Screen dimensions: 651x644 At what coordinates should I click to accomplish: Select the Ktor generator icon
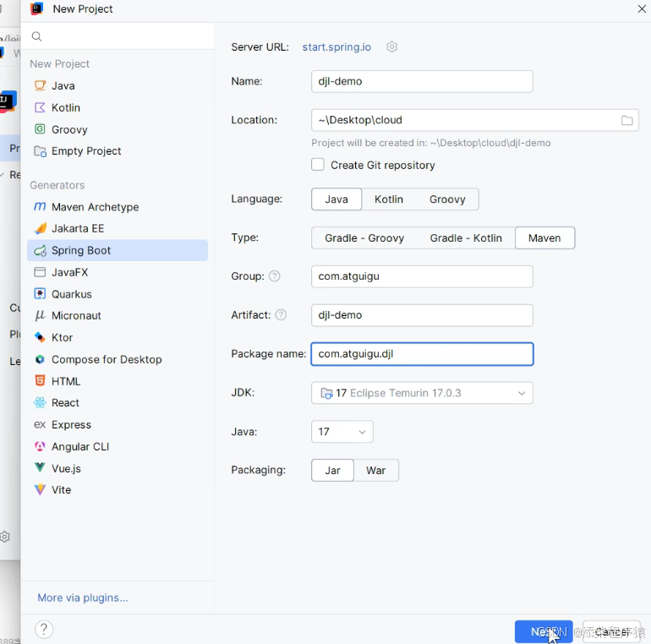coord(40,337)
